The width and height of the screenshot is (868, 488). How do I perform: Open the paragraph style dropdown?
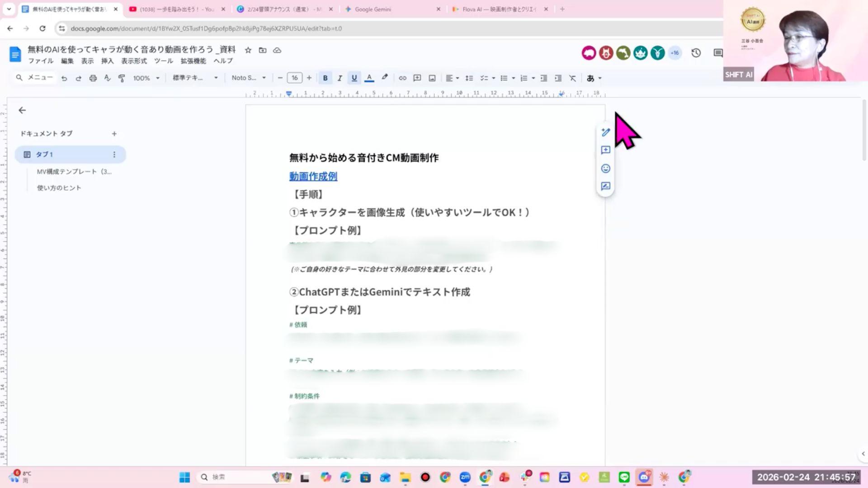pos(195,78)
